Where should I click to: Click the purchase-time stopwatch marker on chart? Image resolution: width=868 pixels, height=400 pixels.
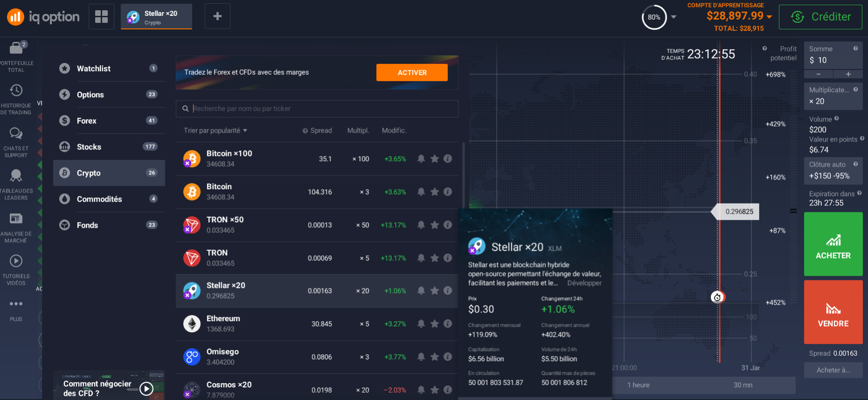coord(717,297)
